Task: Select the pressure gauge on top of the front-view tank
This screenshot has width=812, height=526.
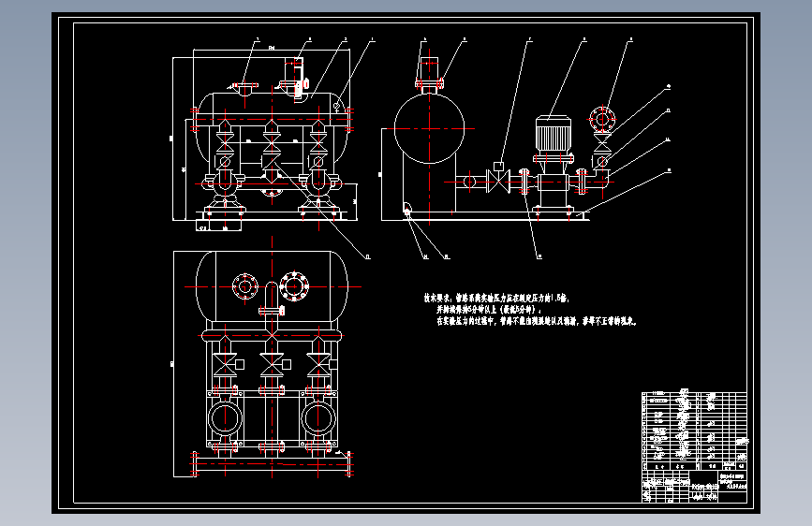Action: tap(297, 78)
